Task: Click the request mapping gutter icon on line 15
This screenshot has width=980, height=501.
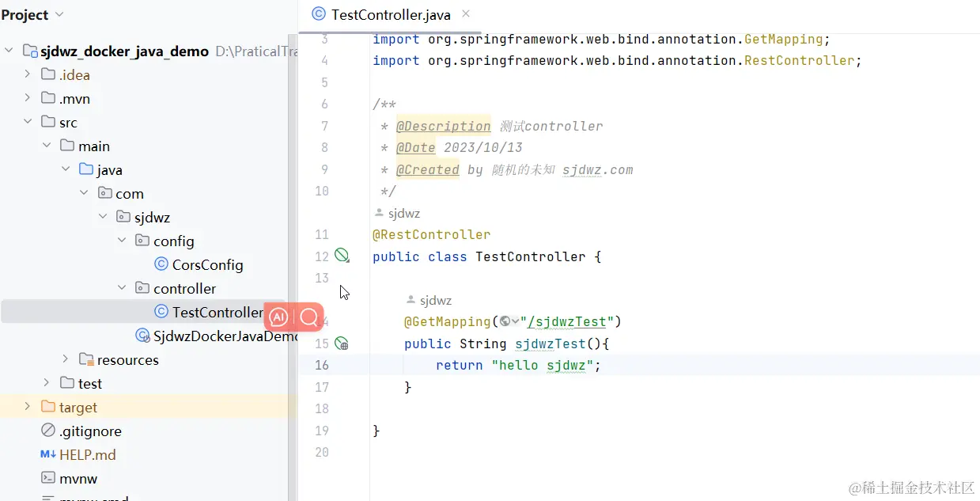Action: coord(342,343)
